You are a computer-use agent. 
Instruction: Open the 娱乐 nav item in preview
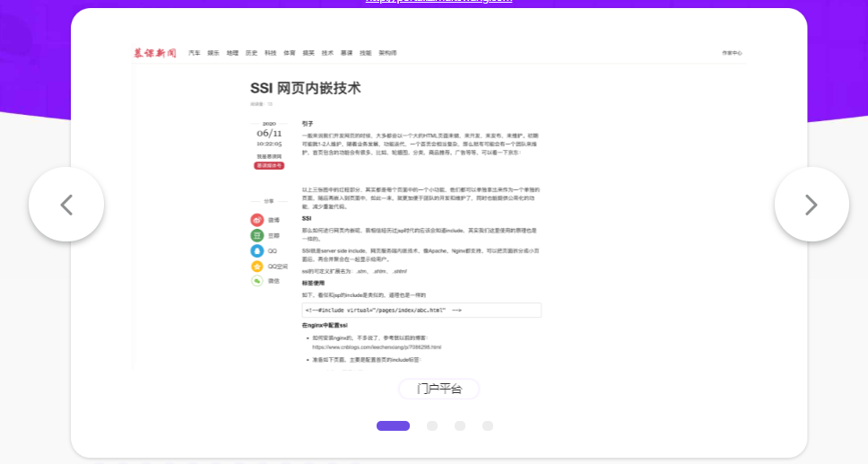point(213,53)
